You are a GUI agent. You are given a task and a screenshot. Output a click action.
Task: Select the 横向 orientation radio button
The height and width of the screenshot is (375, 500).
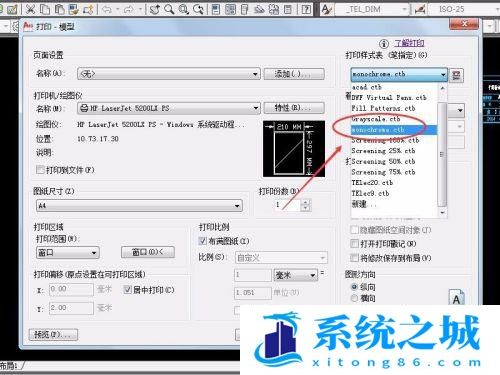(x=354, y=298)
